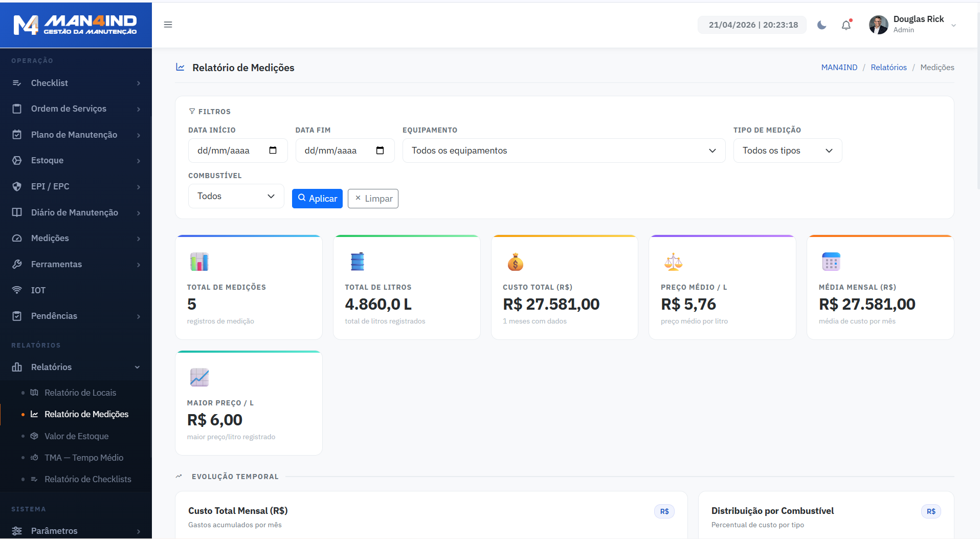
Task: Open the Combustível dropdown
Action: (x=236, y=196)
